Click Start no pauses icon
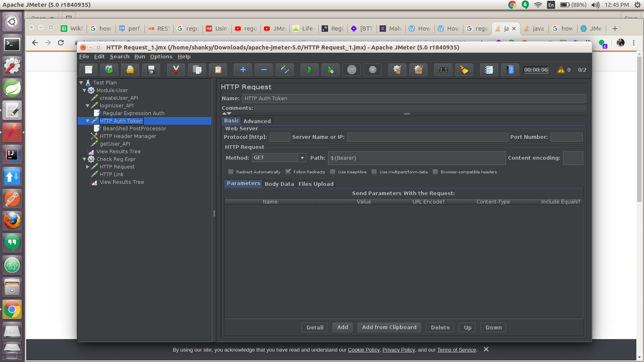The image size is (644, 362). tap(330, 70)
